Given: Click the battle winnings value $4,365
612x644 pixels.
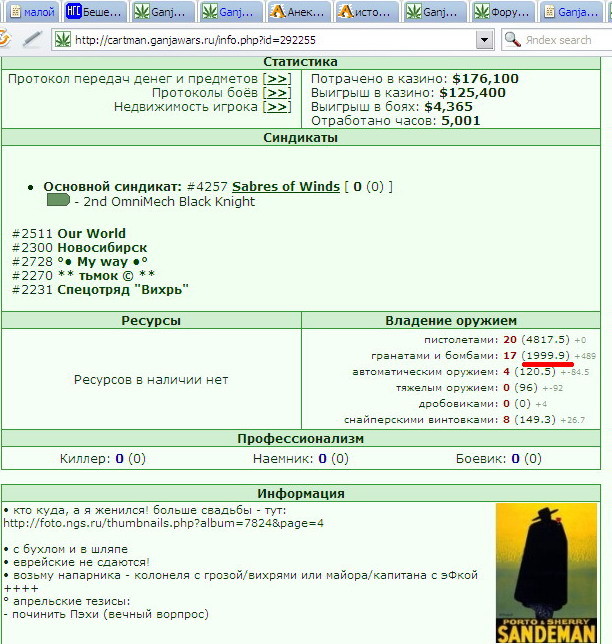Looking at the screenshot, I should [449, 107].
